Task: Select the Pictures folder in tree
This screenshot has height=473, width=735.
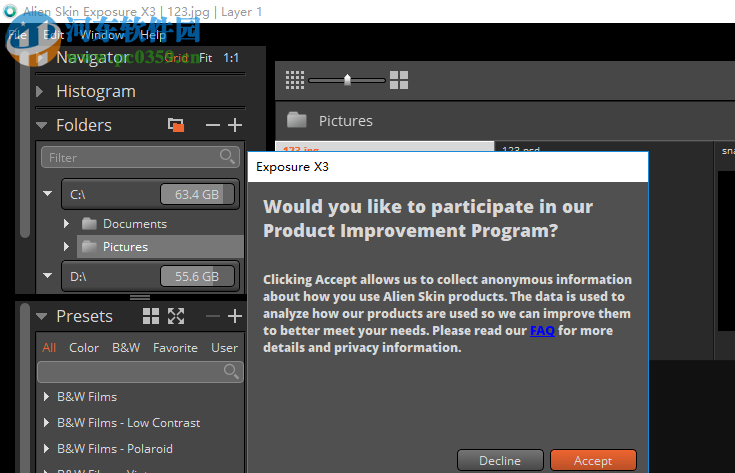Action: 160,247
